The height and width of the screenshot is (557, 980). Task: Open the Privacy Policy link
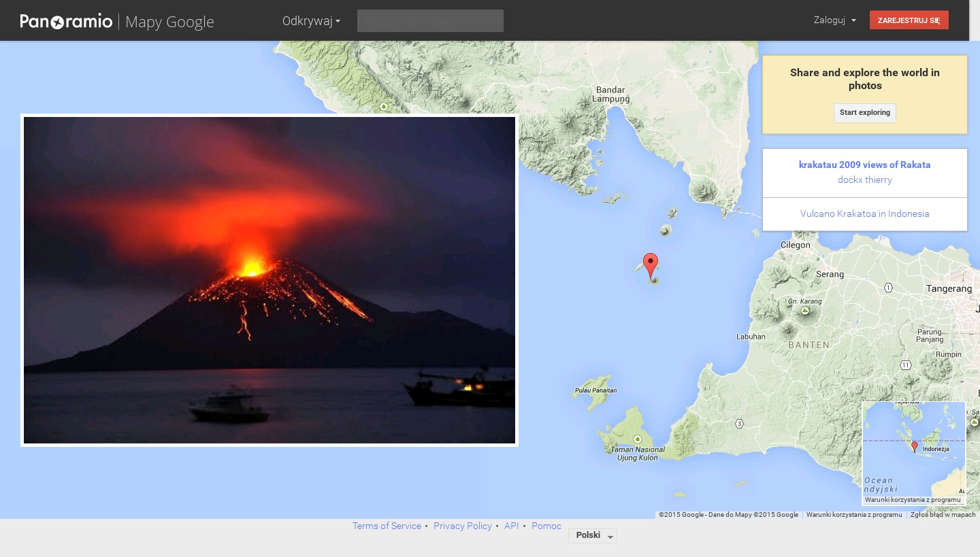463,526
